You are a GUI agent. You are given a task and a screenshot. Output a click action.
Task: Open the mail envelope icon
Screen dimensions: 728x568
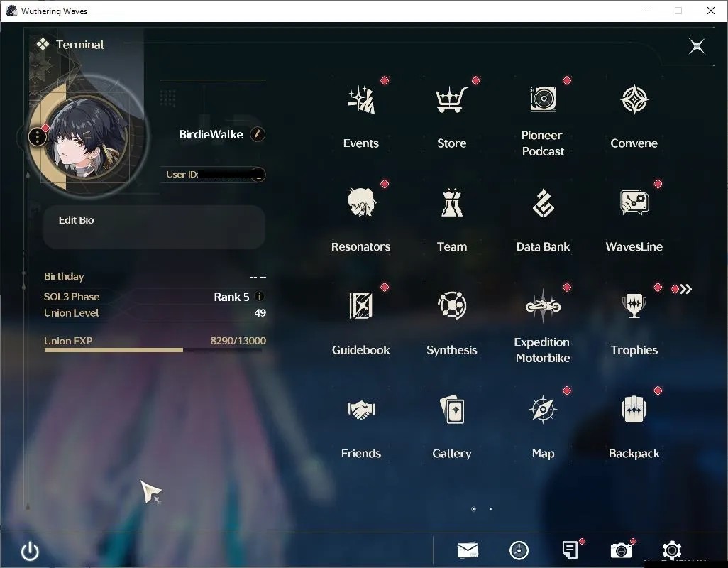pos(468,550)
